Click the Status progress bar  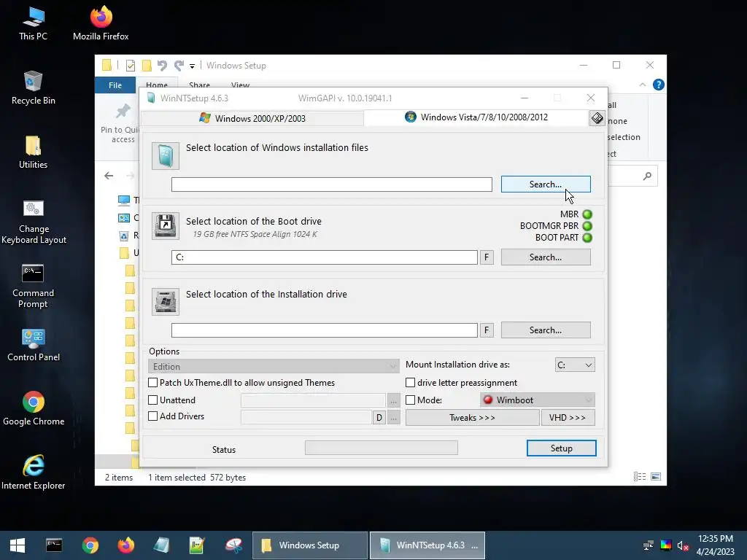pos(381,448)
